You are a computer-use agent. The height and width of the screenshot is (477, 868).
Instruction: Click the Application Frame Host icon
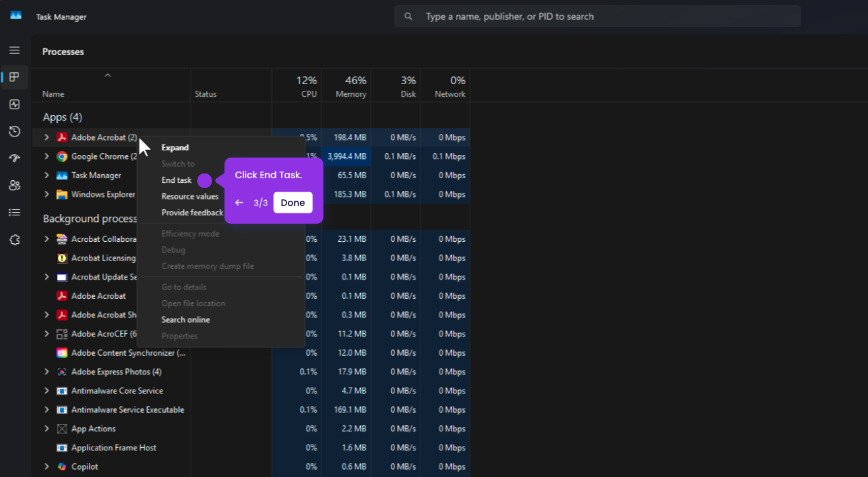(x=62, y=448)
